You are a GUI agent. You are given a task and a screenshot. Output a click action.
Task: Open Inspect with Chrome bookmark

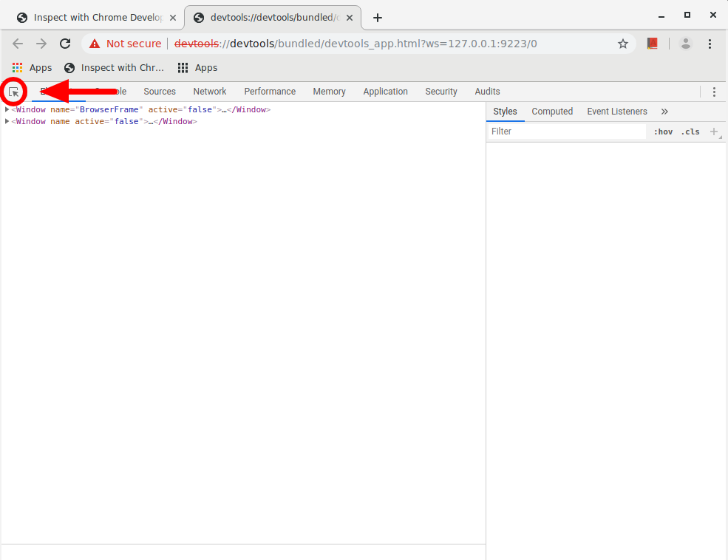[x=115, y=68]
